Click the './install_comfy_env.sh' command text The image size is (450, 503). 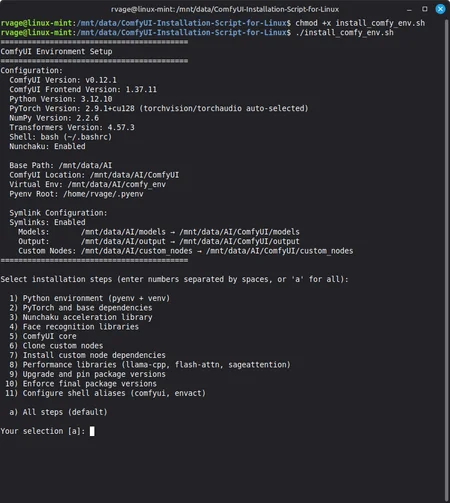344,33
